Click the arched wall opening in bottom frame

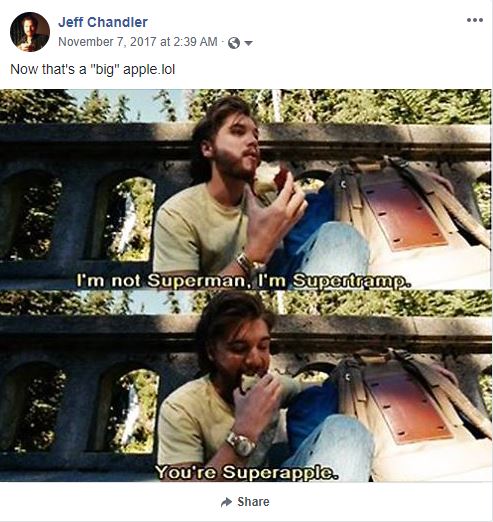coord(134,410)
